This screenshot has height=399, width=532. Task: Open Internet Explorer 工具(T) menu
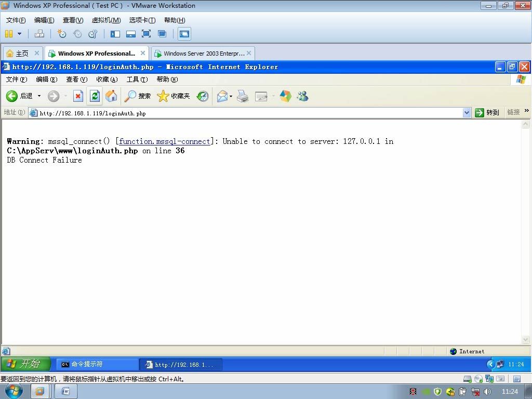(x=137, y=79)
